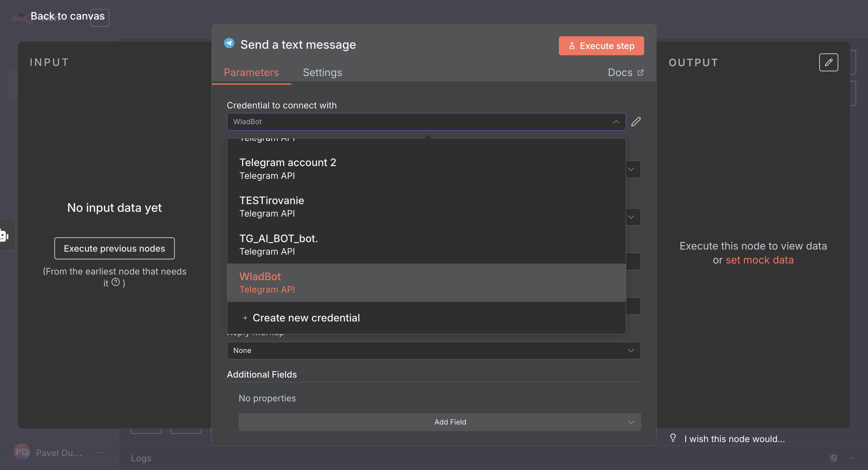Click Create new credential

point(306,318)
